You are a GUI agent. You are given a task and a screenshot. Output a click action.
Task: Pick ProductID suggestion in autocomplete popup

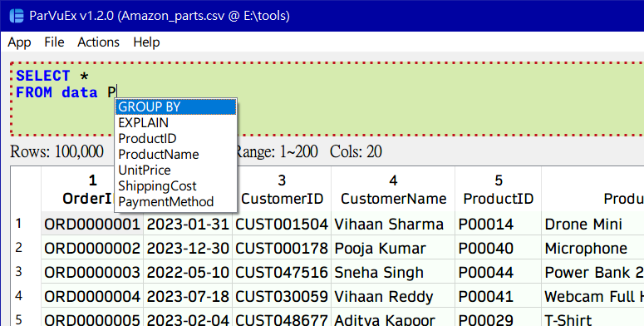tap(176, 139)
